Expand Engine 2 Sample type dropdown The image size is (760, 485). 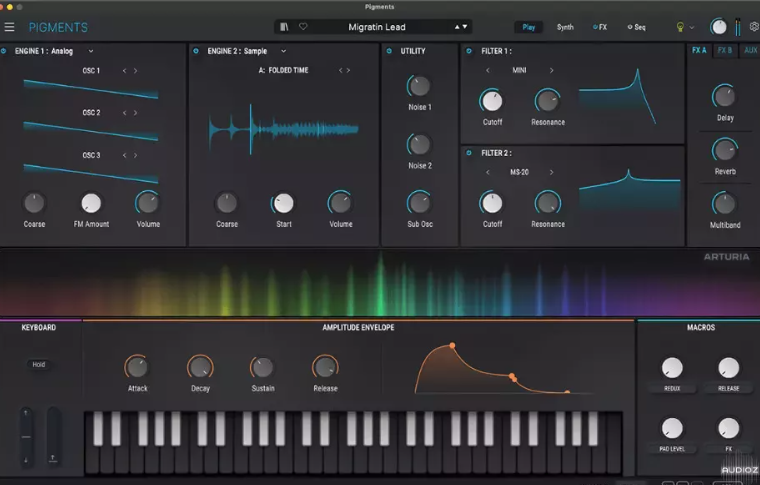click(284, 51)
